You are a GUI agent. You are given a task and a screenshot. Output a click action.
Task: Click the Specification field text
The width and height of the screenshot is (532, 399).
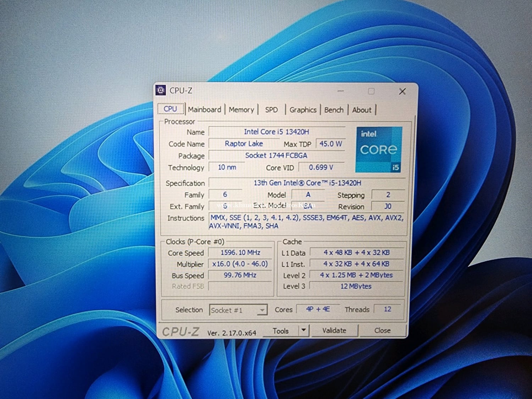pyautogui.click(x=307, y=183)
